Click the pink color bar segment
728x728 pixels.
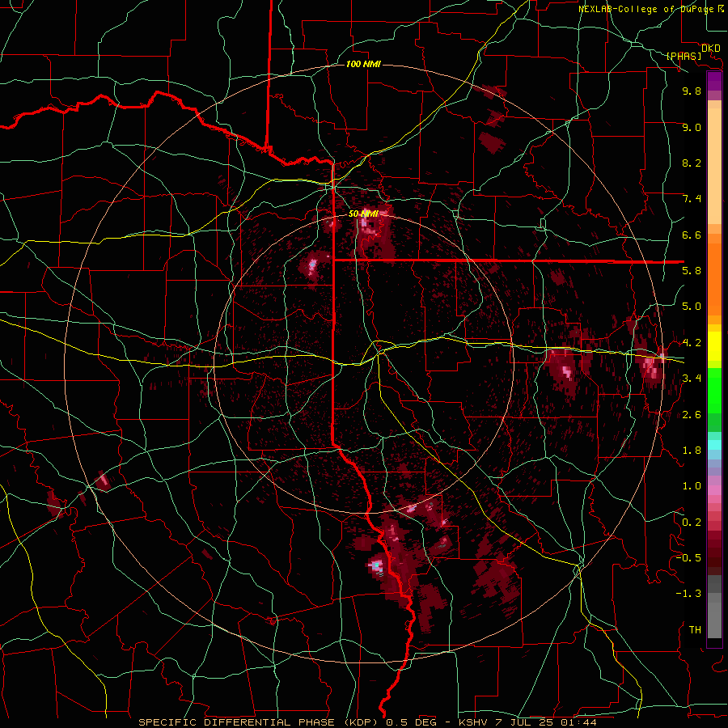(x=714, y=490)
